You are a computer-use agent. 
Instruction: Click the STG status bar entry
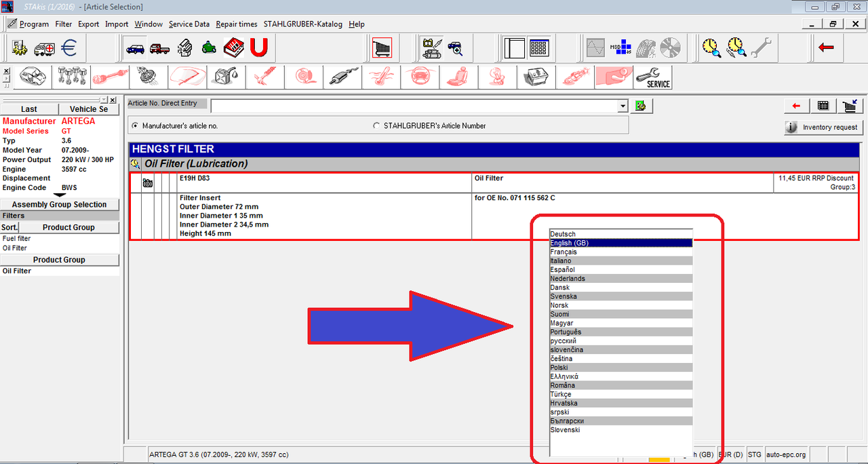pos(755,455)
